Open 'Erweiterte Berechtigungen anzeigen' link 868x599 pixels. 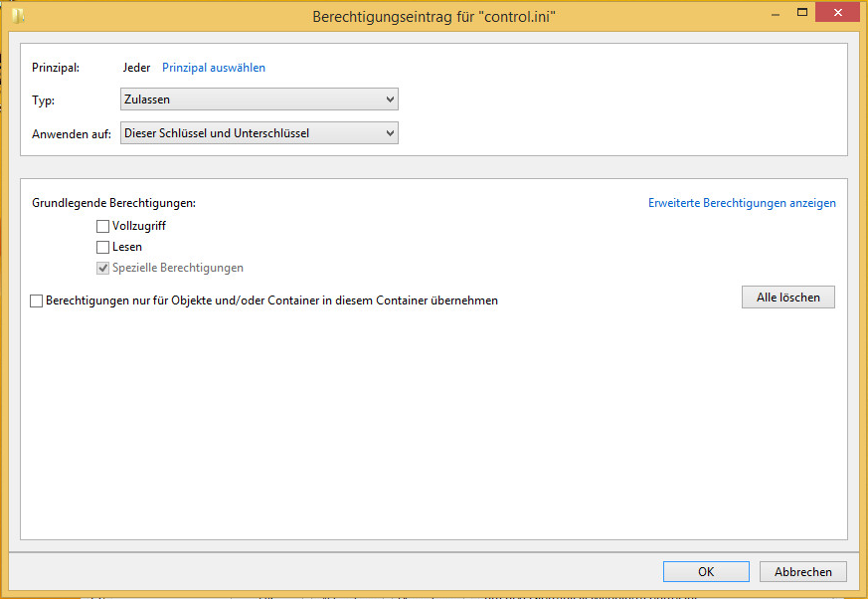tap(742, 203)
